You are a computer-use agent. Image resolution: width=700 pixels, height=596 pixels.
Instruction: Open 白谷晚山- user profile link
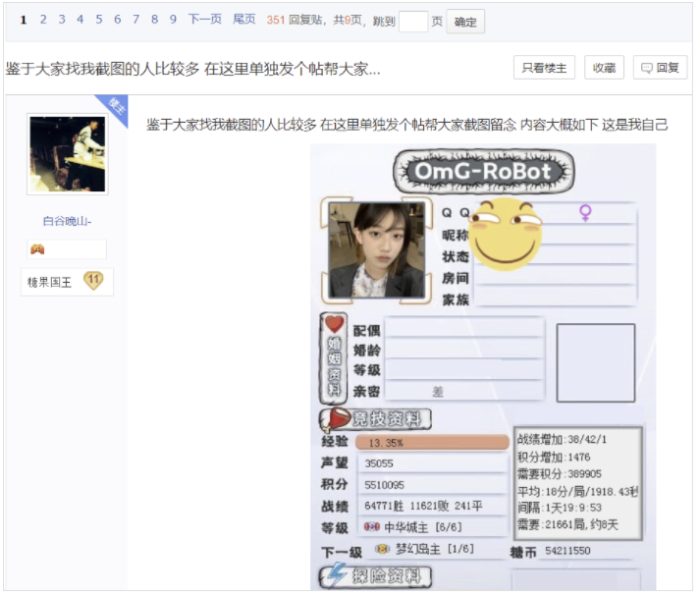(67, 221)
